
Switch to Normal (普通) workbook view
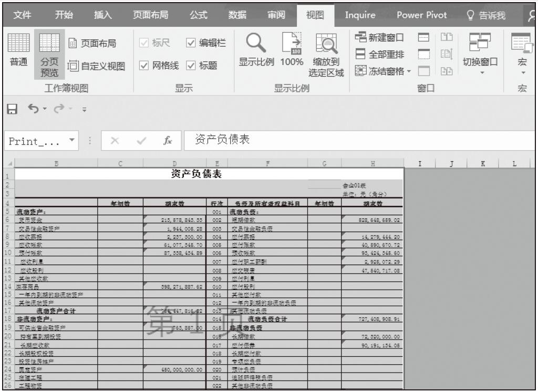point(18,50)
